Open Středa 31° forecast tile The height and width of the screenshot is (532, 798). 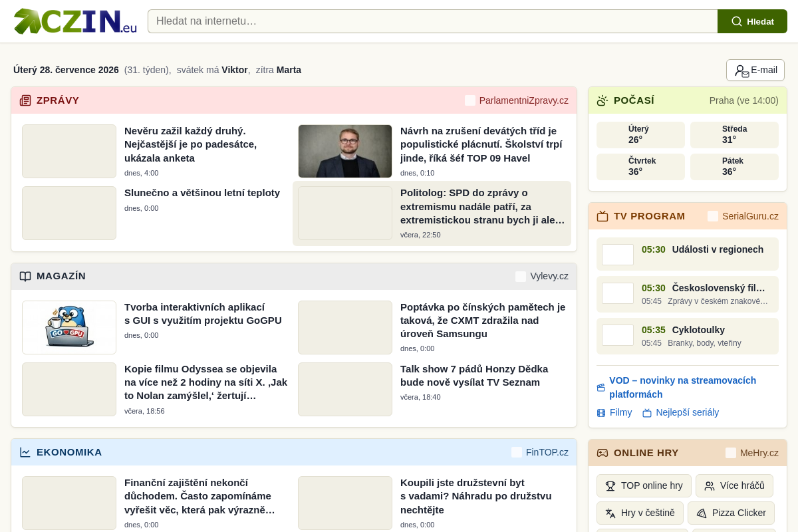tap(734, 135)
